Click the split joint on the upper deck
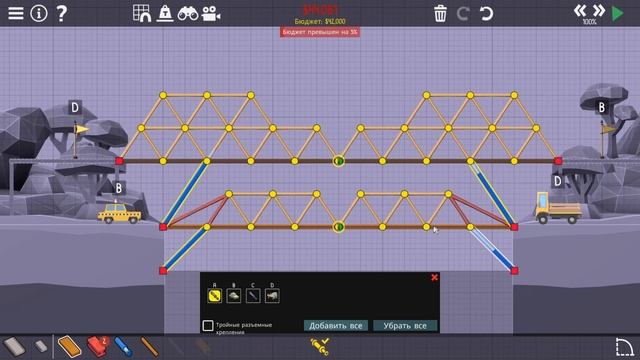Screen dimensions: 640x360 coord(338,161)
